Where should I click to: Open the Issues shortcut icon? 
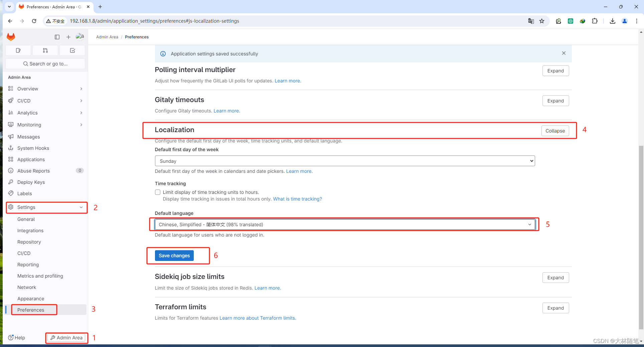click(x=18, y=50)
